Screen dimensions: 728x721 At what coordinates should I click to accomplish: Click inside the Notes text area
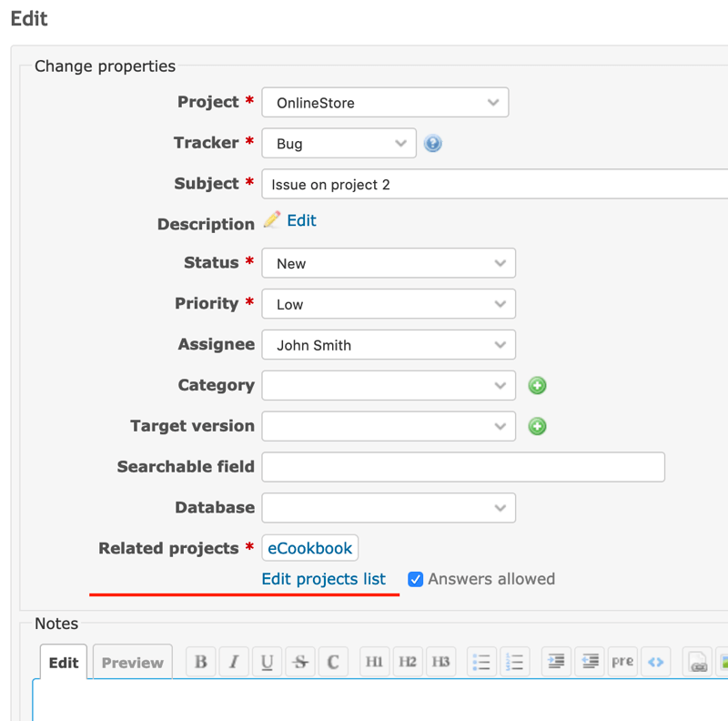(x=379, y=700)
